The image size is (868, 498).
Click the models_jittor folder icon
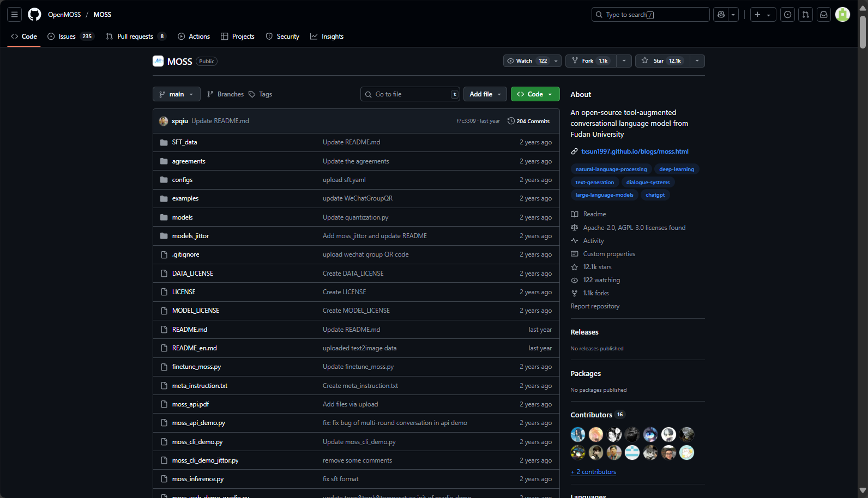(164, 236)
